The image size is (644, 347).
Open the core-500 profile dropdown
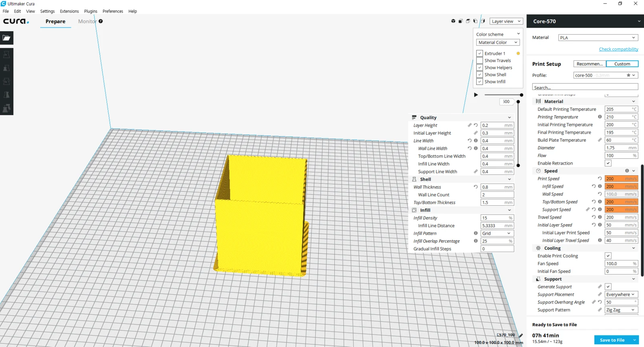click(606, 75)
